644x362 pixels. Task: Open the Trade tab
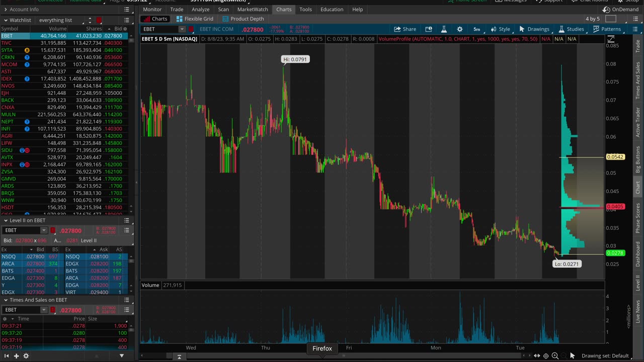coord(177,10)
